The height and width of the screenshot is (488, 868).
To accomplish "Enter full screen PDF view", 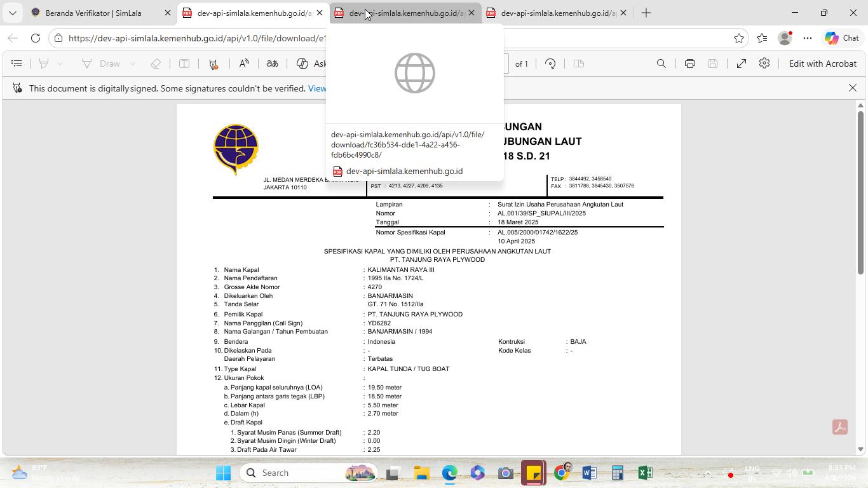I will click(742, 64).
